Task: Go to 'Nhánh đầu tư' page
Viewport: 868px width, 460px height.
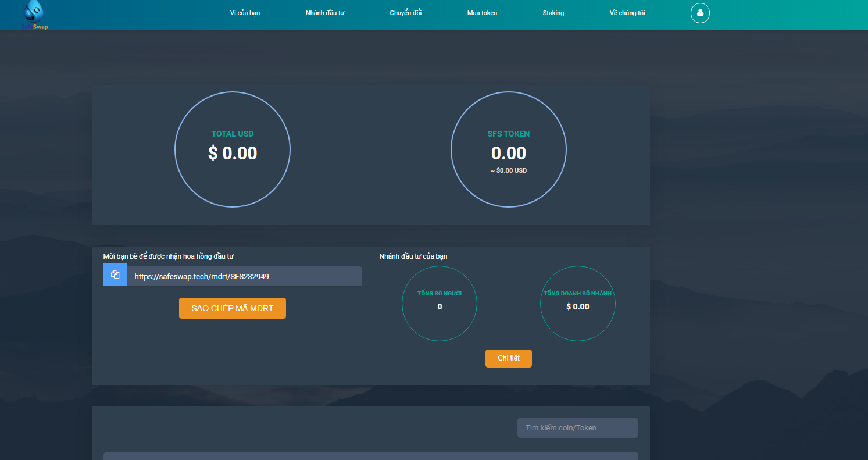Action: 325,13
